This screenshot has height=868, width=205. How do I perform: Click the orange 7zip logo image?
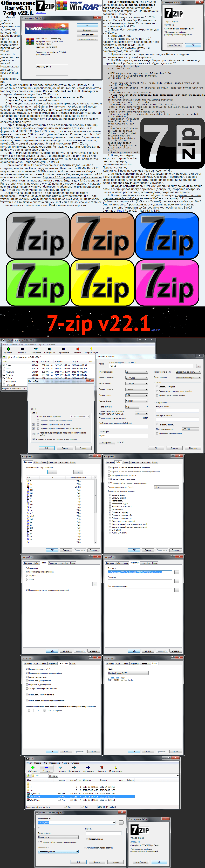pos(102,236)
